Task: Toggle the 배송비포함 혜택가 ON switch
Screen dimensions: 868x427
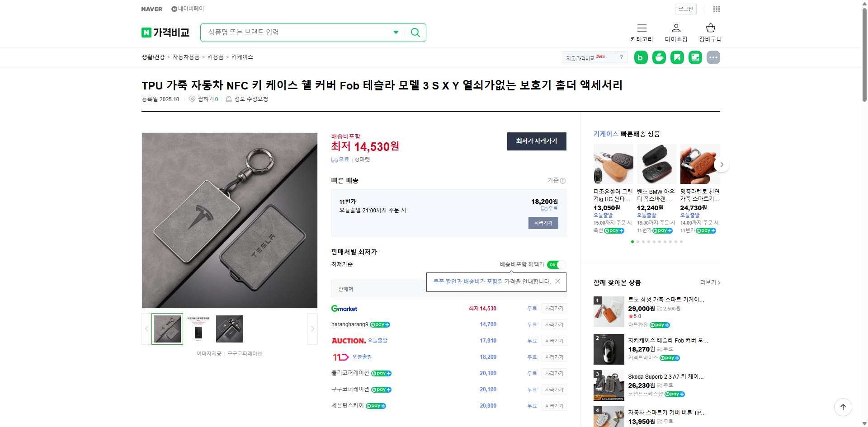Action: click(556, 265)
